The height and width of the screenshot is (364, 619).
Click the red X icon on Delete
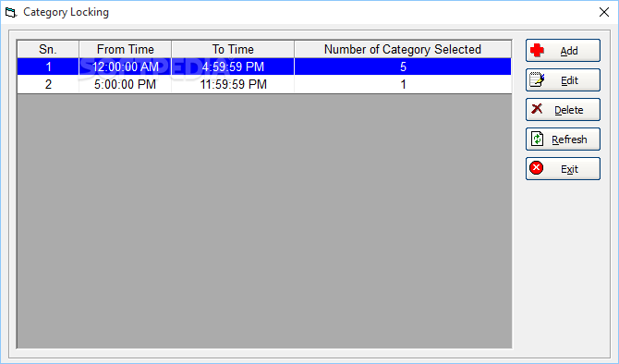[x=537, y=109]
